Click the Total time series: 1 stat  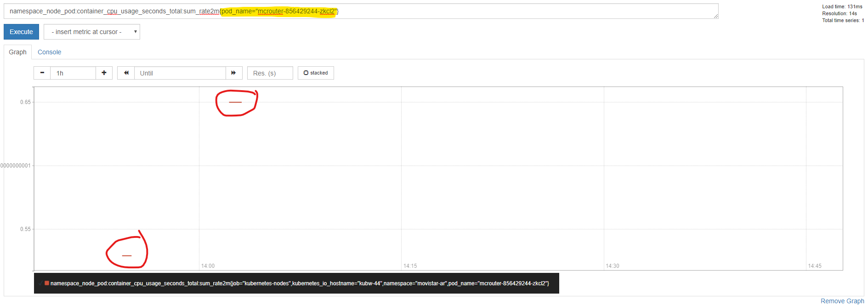click(x=843, y=20)
